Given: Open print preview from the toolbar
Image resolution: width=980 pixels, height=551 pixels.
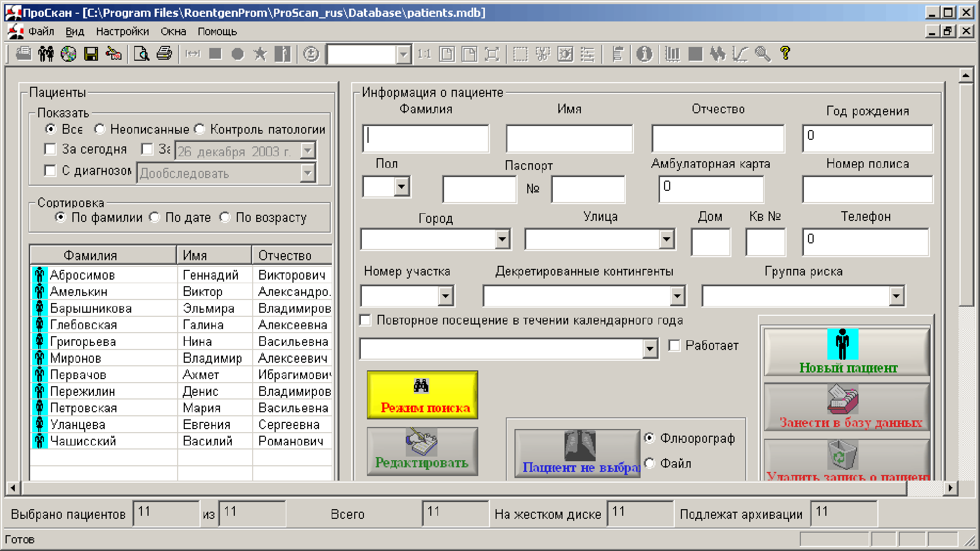Looking at the screenshot, I should tap(141, 54).
